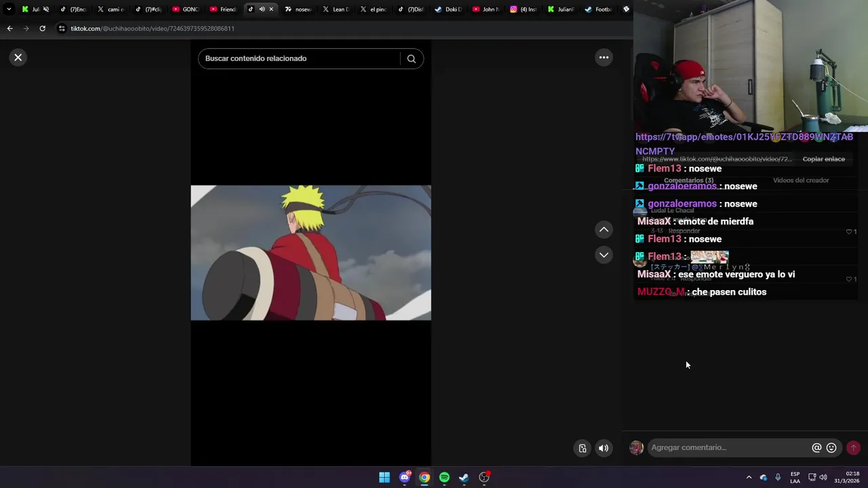The width and height of the screenshot is (868, 488).
Task: Open the system volume tray icon
Action: [x=823, y=477]
